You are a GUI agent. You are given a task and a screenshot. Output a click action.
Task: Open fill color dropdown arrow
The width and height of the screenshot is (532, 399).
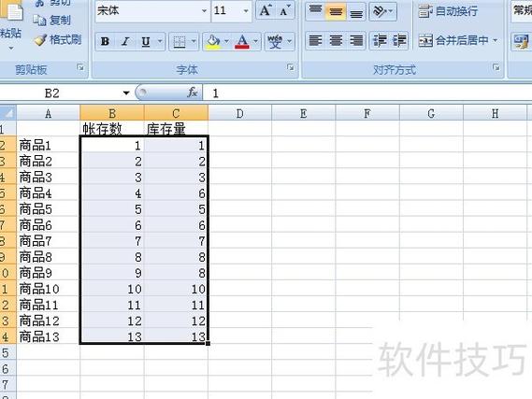tap(226, 42)
